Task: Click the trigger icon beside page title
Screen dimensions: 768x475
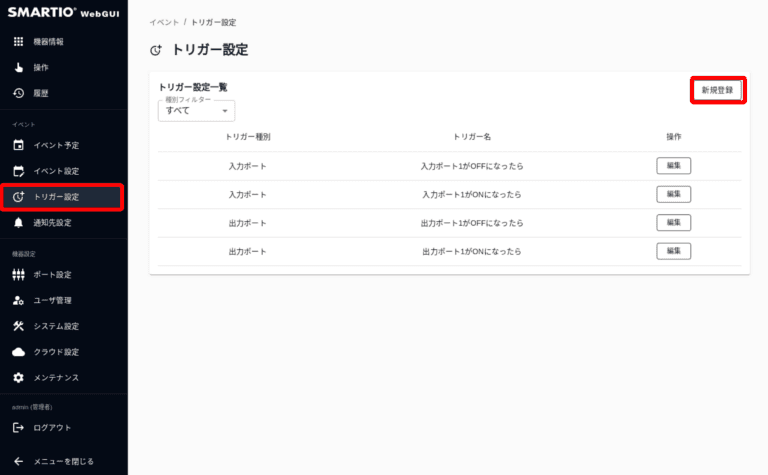Action: (156, 50)
